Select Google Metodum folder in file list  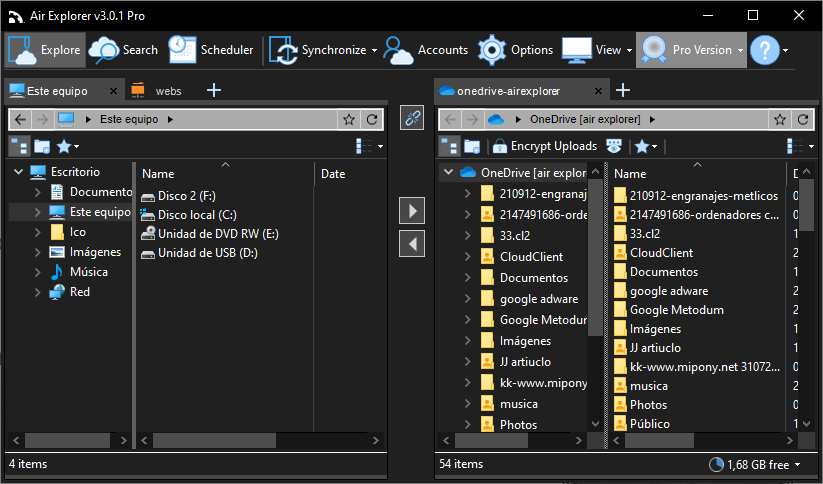[x=669, y=310]
